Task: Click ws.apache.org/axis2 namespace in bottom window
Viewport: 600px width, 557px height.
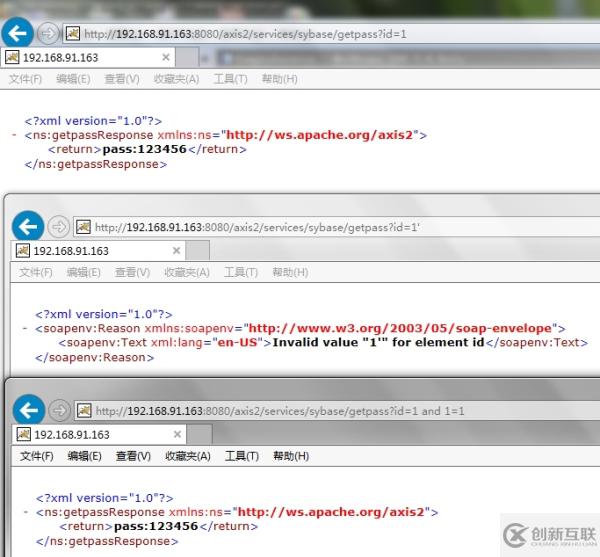Action: (x=331, y=512)
